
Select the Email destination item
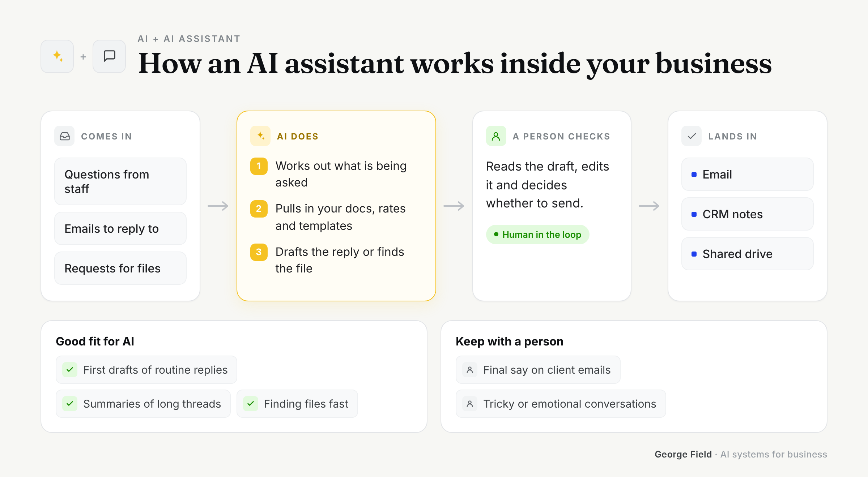pyautogui.click(x=748, y=174)
